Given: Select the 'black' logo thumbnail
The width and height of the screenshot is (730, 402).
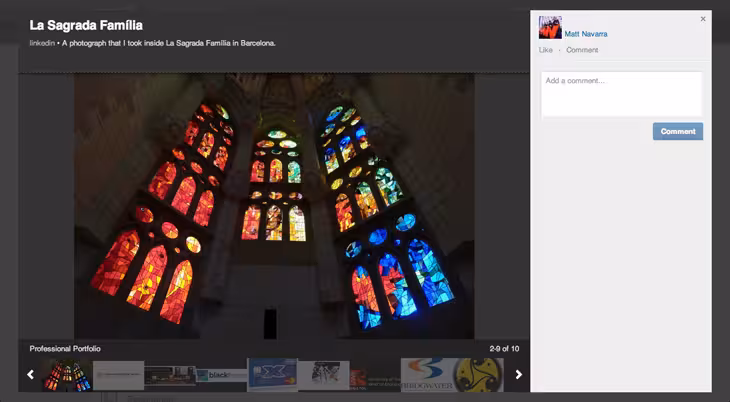Looking at the screenshot, I should [222, 375].
